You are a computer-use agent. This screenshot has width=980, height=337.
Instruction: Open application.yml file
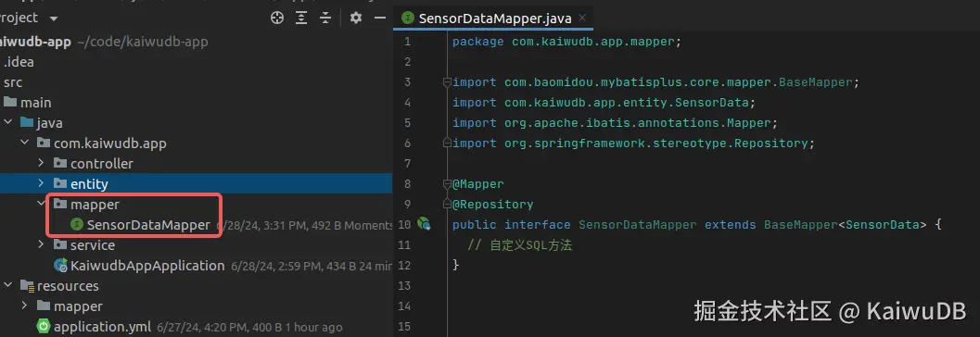click(103, 327)
